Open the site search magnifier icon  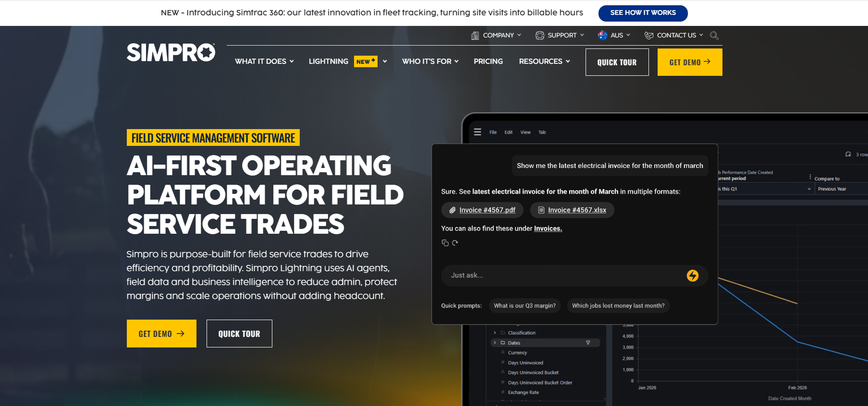714,36
